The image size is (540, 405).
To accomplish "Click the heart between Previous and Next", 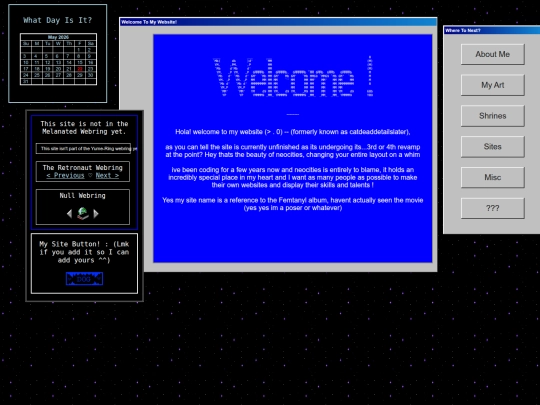I will click(90, 175).
